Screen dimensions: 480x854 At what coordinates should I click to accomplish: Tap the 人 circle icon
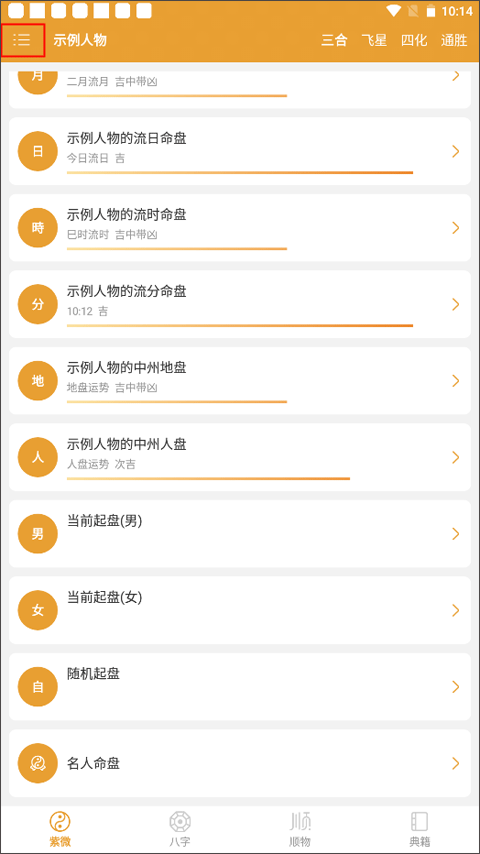click(x=38, y=458)
